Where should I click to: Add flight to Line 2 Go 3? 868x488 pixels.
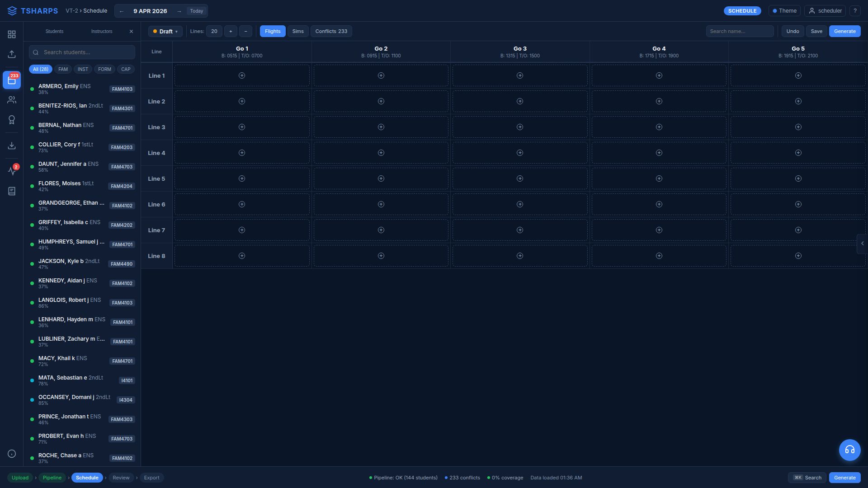(520, 101)
